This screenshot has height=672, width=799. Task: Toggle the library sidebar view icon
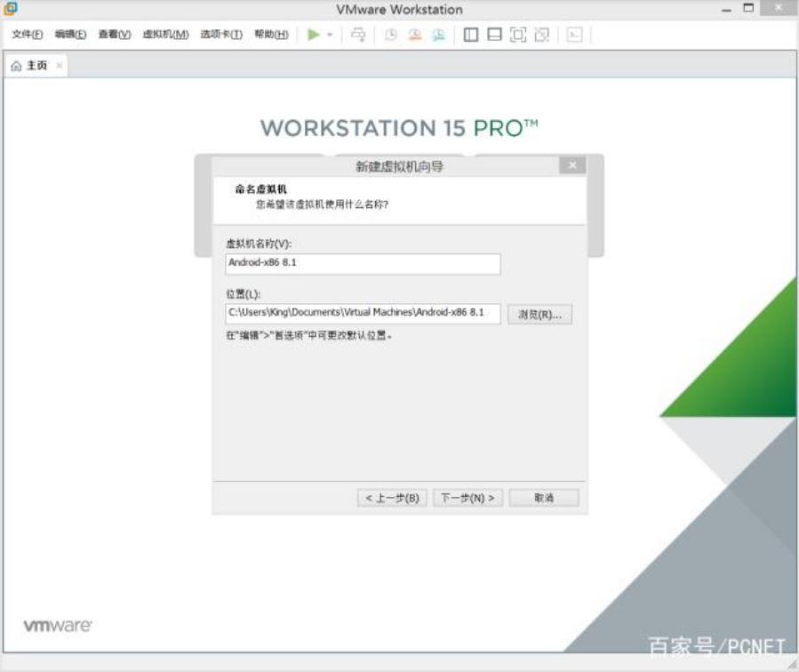click(470, 35)
